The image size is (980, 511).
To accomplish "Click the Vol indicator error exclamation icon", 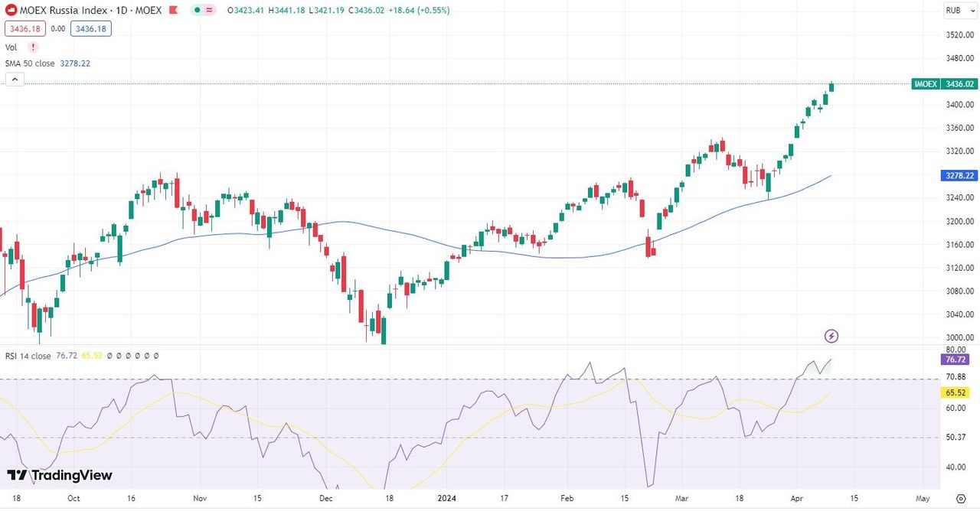I will click(x=33, y=47).
